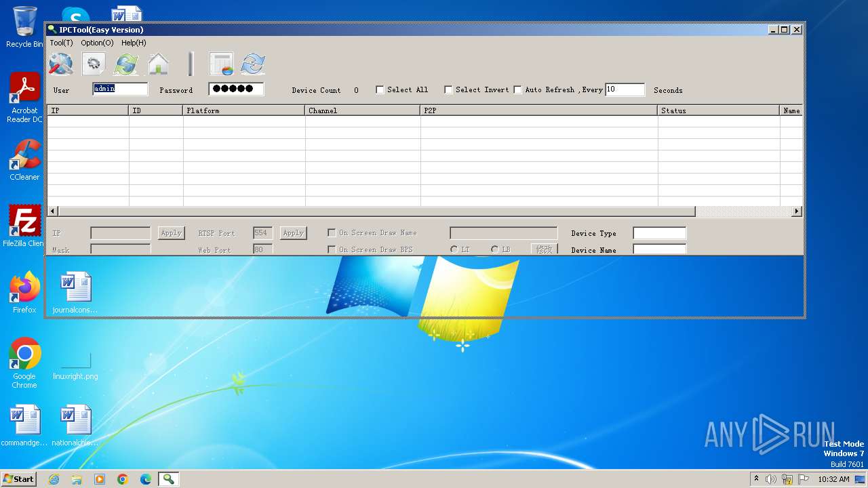
Task: Open the gear settings toolbar icon
Action: (x=94, y=64)
